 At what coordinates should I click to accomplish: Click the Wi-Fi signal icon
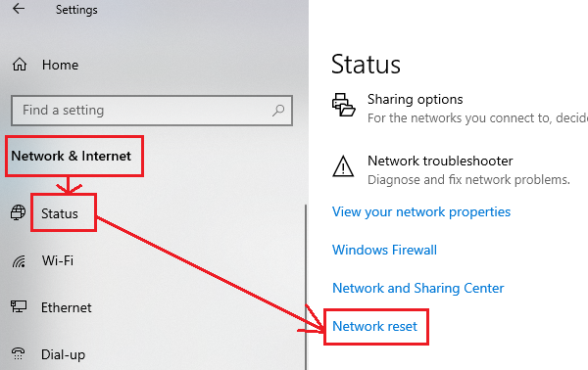coord(19,261)
